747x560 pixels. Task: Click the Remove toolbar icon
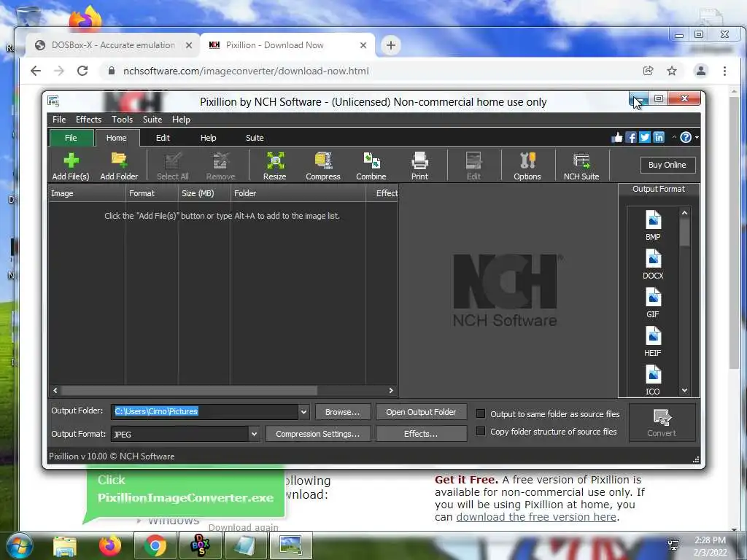coord(220,166)
